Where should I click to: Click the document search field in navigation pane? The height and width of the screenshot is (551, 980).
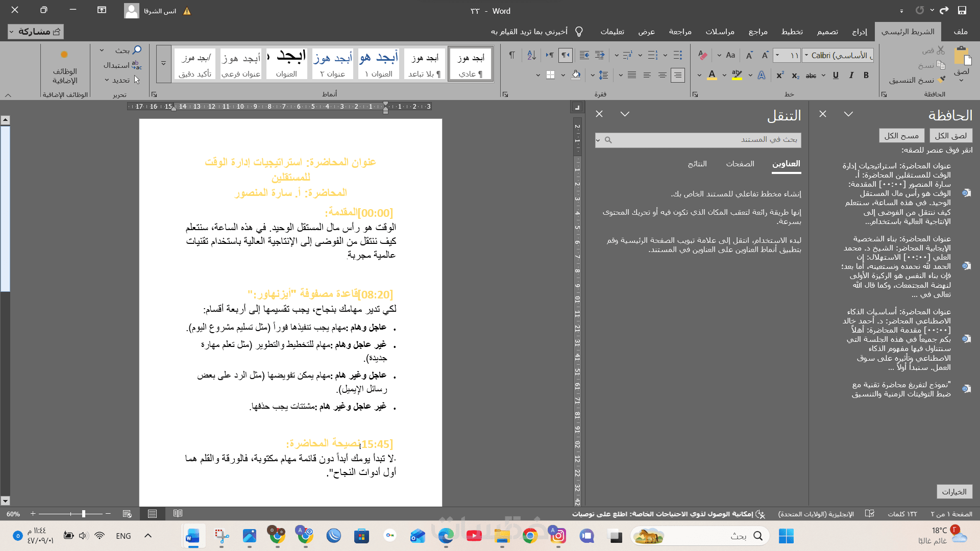tap(704, 140)
